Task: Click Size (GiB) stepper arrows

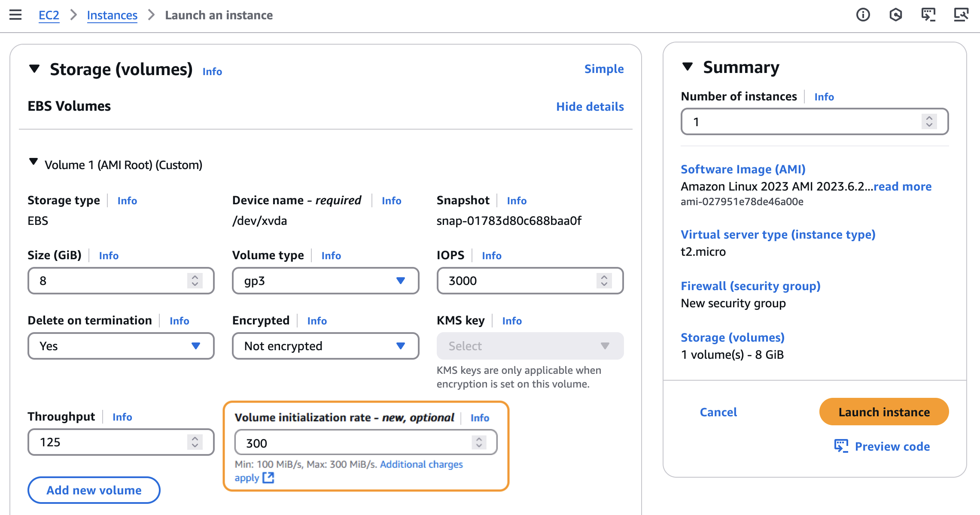Action: pyautogui.click(x=195, y=281)
